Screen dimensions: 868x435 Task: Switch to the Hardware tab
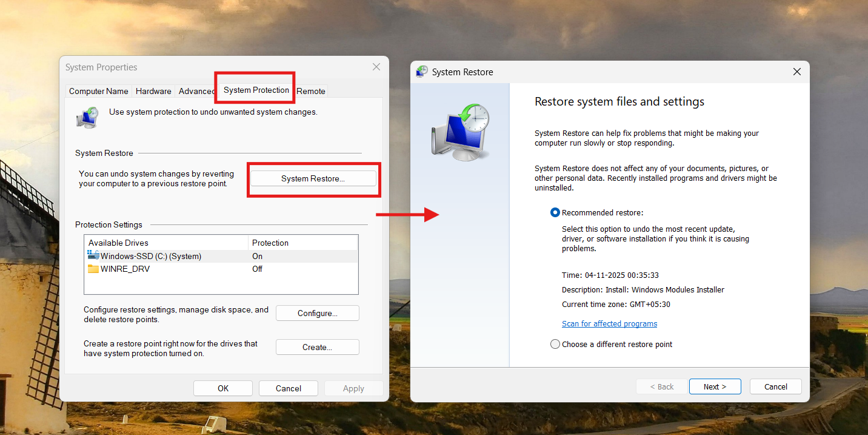click(153, 90)
